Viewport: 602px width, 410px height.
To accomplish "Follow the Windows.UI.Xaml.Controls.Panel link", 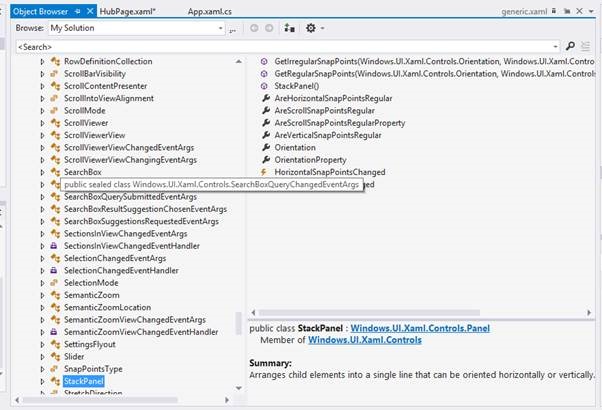I will point(420,328).
